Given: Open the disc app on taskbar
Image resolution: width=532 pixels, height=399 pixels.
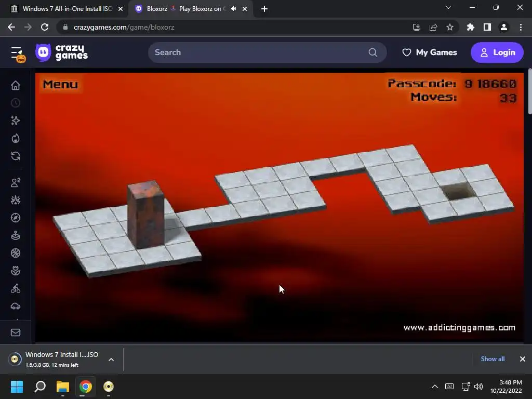Looking at the screenshot, I should pyautogui.click(x=109, y=387).
